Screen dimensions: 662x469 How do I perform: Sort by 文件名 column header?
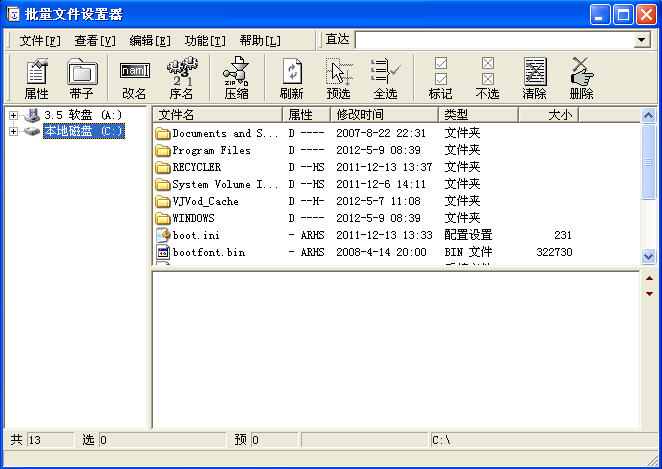coord(217,114)
